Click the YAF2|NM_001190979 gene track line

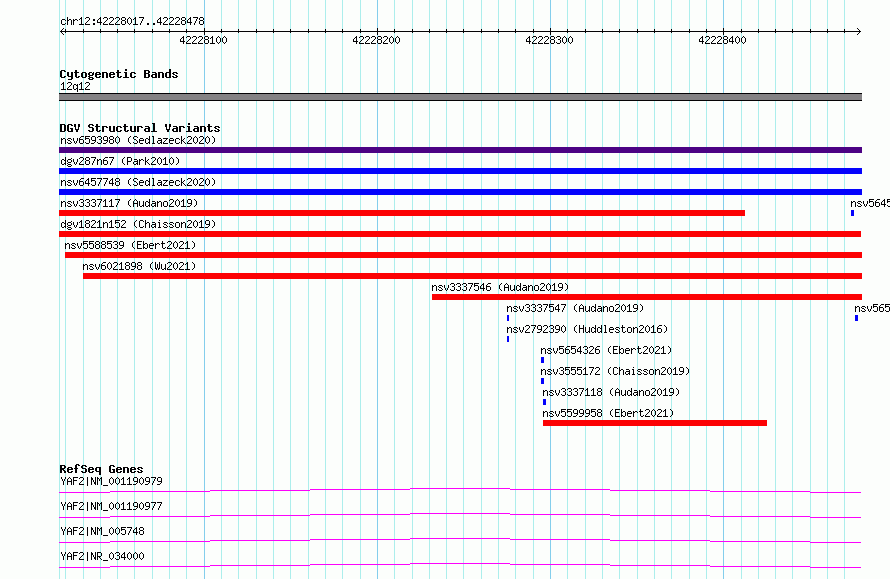pyautogui.click(x=460, y=490)
